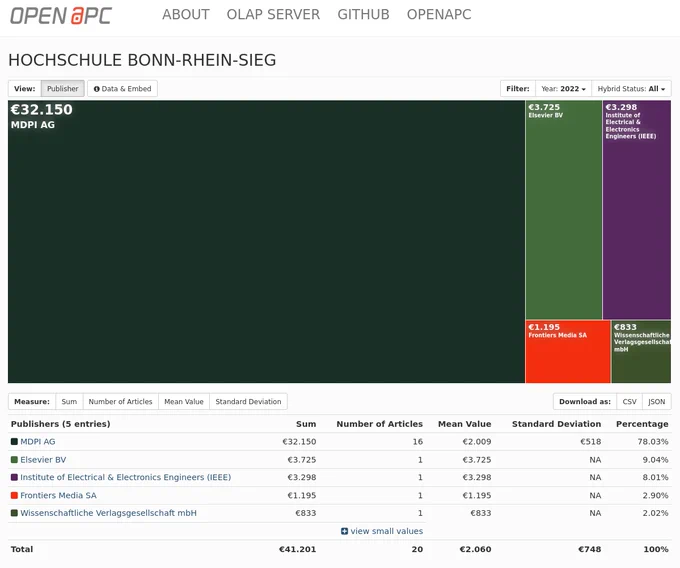Image resolution: width=680 pixels, height=568 pixels.
Task: Click the €518 standard deviation cell
Action: click(x=591, y=441)
